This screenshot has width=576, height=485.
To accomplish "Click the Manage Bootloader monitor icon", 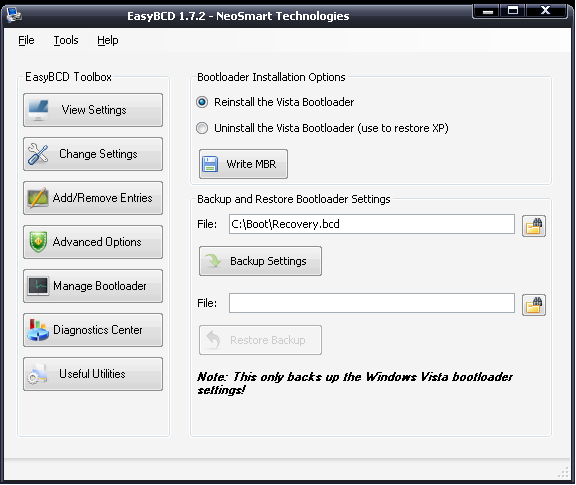I will tap(38, 286).
